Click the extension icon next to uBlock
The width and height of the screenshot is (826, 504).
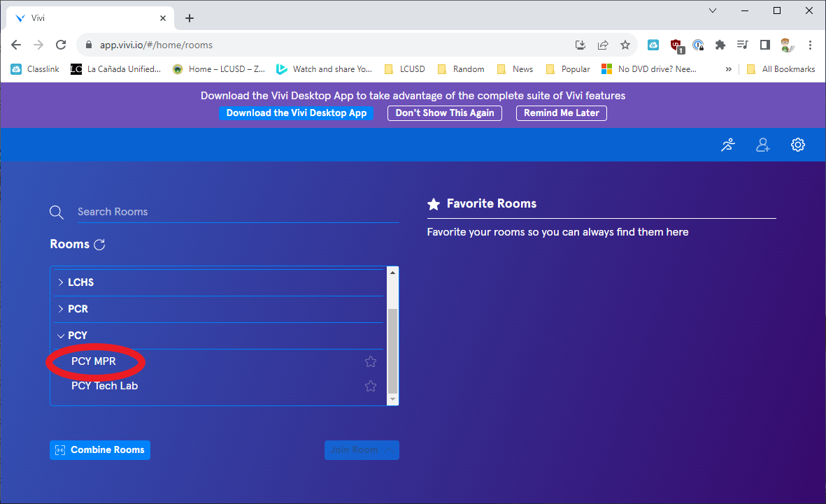point(698,45)
